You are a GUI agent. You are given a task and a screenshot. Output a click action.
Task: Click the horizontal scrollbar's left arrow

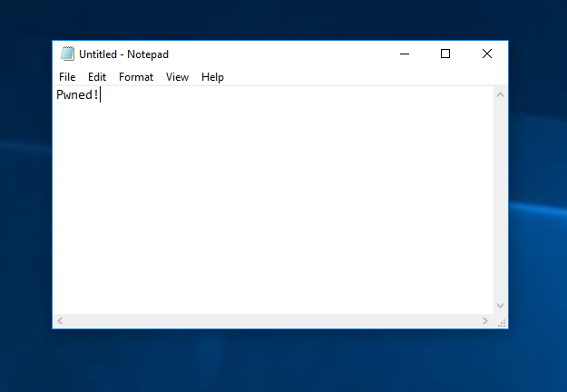point(60,321)
